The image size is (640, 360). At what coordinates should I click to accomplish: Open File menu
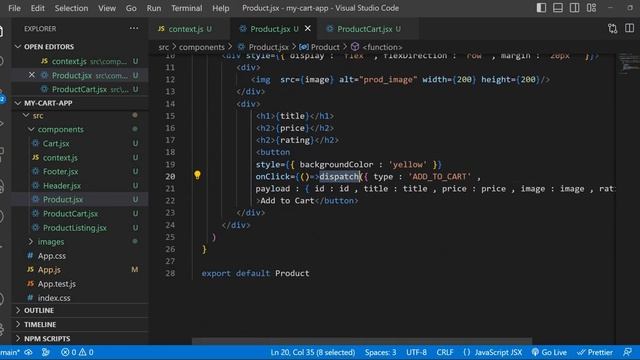click(14, 8)
